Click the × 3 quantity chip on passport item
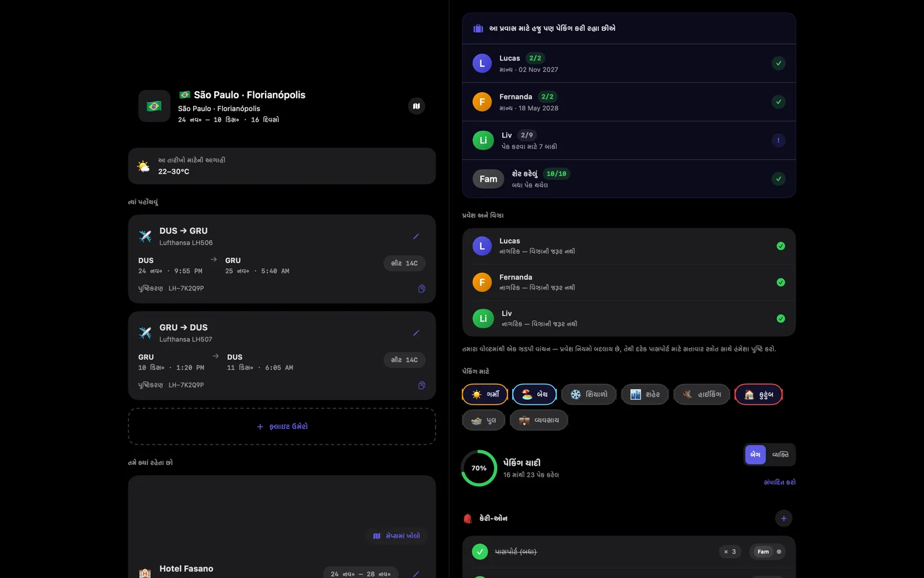Image resolution: width=924 pixels, height=578 pixels. 730,552
